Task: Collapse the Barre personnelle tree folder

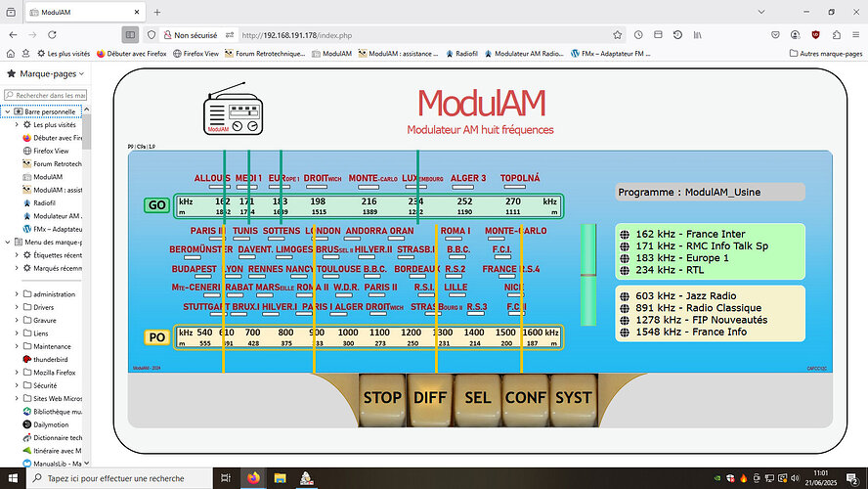Action: coord(8,111)
